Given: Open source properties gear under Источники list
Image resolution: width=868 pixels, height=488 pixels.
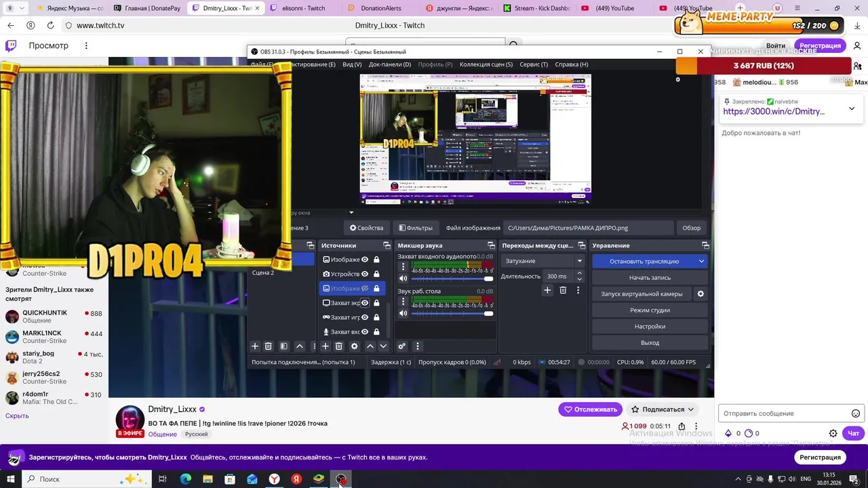Looking at the screenshot, I should click(x=354, y=346).
